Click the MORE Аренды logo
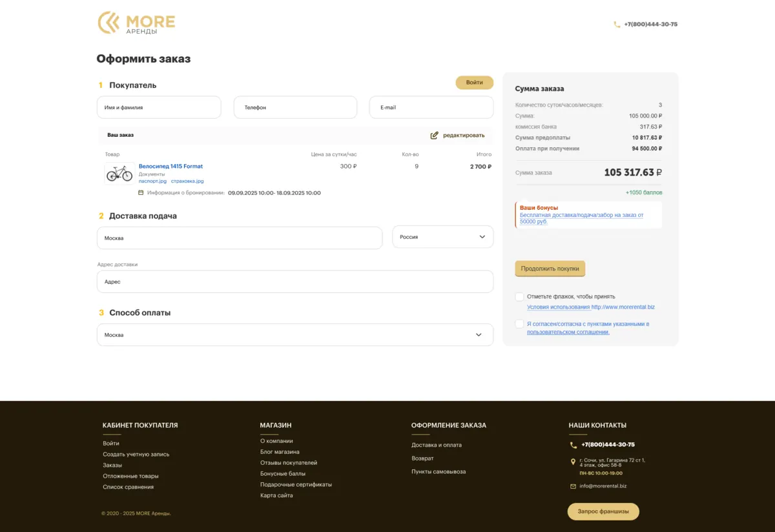Viewport: 775px width, 532px height. 136,23
